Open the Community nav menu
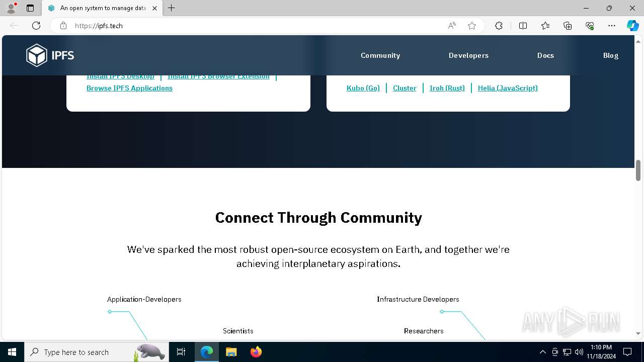644x362 pixels. pos(380,55)
